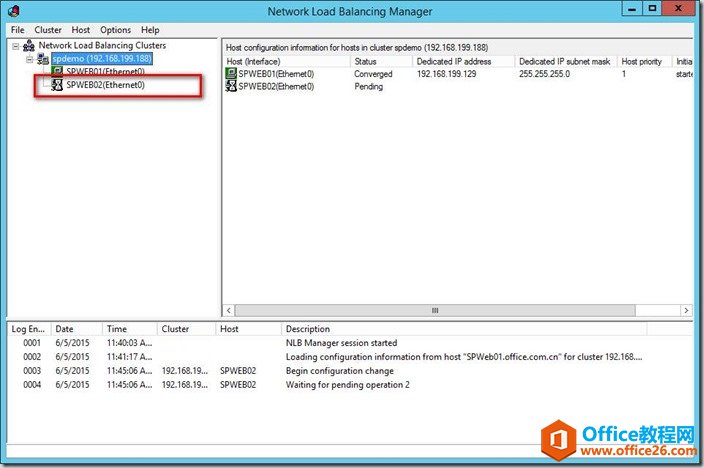Click the Date column header in log
Image resolution: width=704 pixels, height=468 pixels.
77,329
